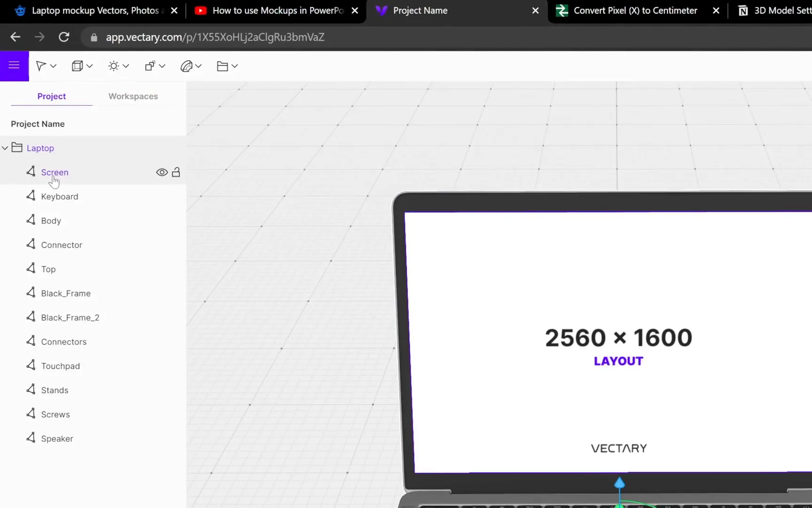This screenshot has height=508, width=812.
Task: Open the light options dropdown arrow
Action: [x=125, y=66]
